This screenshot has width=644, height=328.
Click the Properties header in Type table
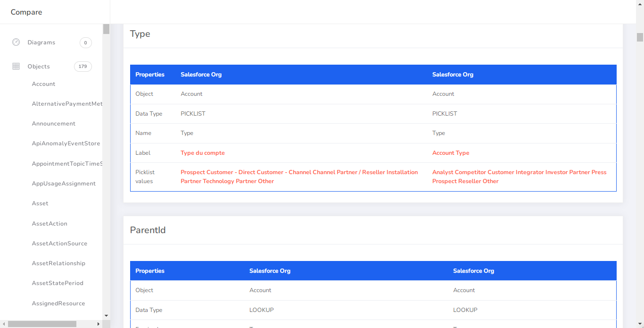[150, 75]
